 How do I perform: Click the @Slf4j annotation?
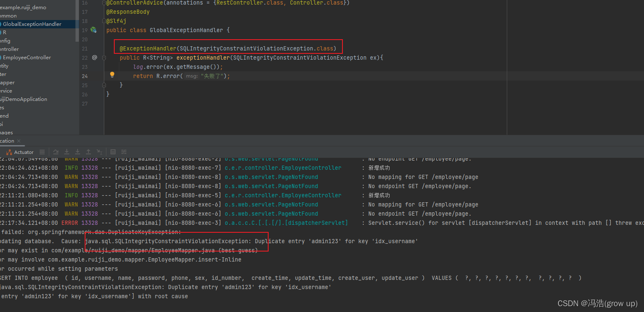pos(116,21)
